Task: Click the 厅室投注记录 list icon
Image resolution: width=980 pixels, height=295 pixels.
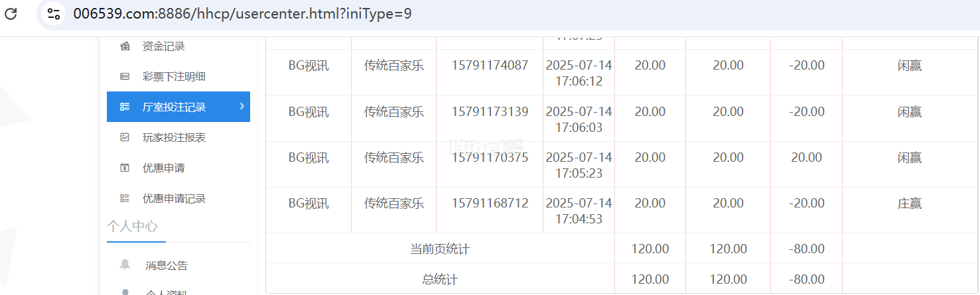Action: (125, 107)
